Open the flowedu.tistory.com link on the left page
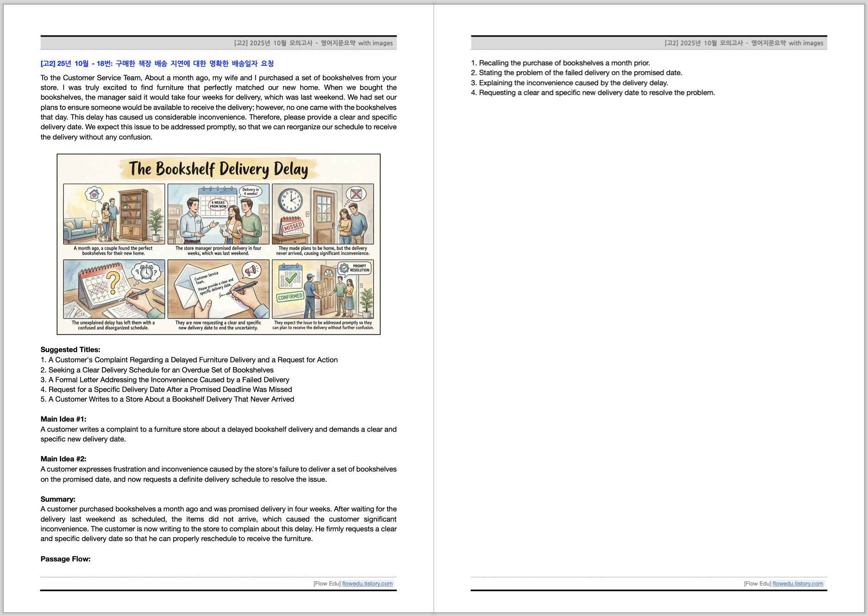 click(x=367, y=584)
